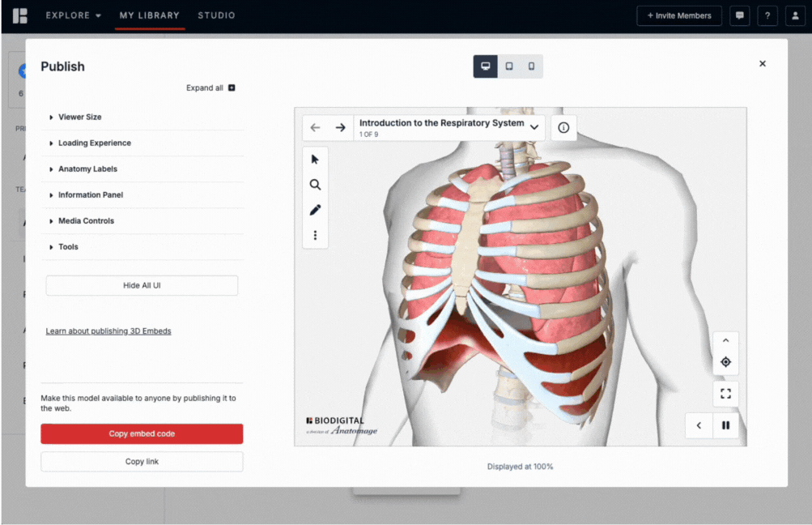Open the info circle icon in viewer
Image resolution: width=812 pixels, height=525 pixels.
[563, 127]
